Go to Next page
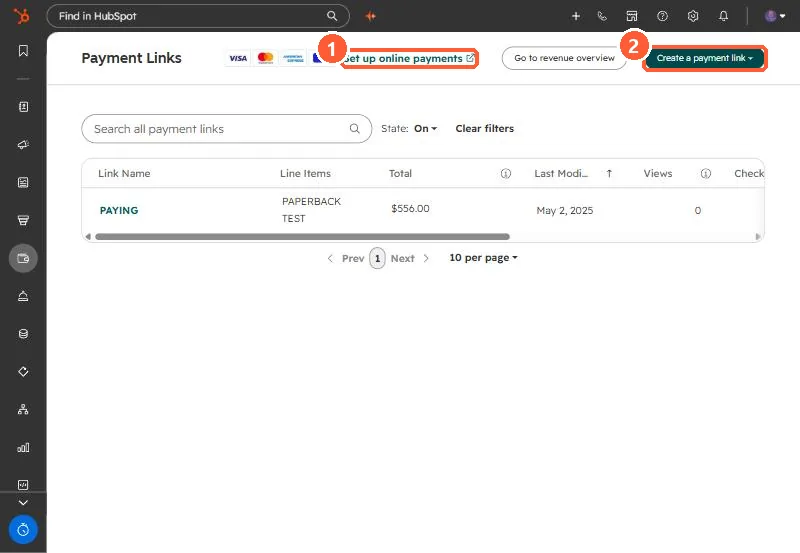 tap(410, 258)
